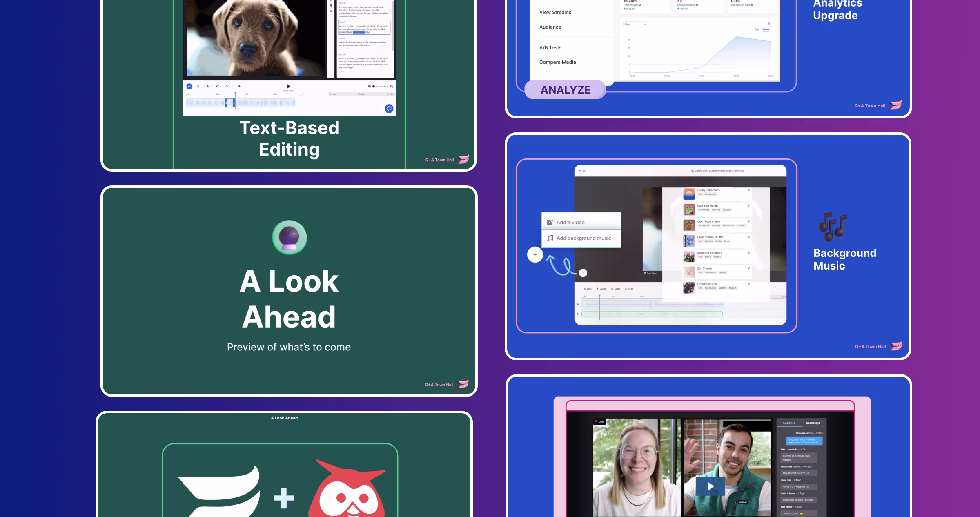Click the undo arrow icon in text-based editing toolbar
Screen dimensions: 980x517
tap(217, 86)
